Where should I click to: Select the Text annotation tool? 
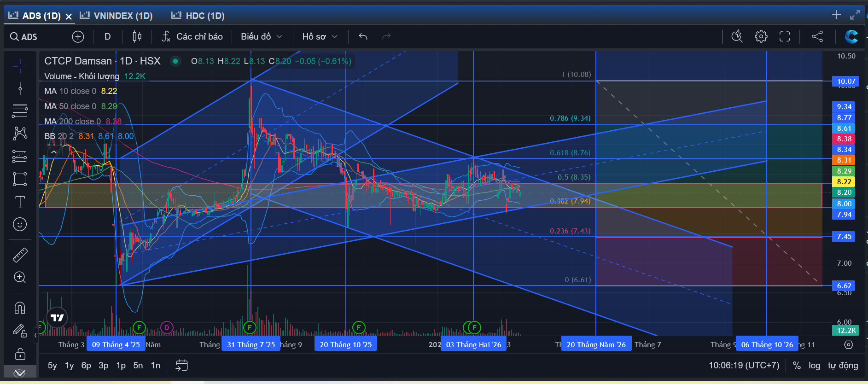20,202
